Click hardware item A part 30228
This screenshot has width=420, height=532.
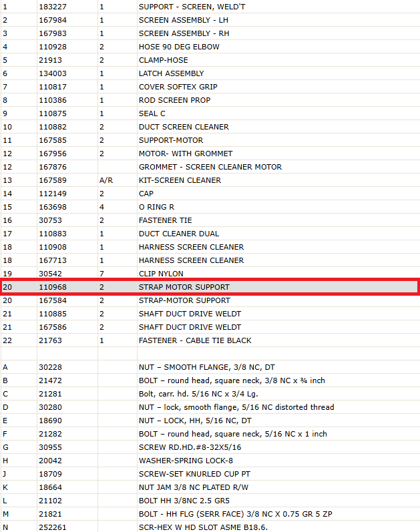click(50, 367)
